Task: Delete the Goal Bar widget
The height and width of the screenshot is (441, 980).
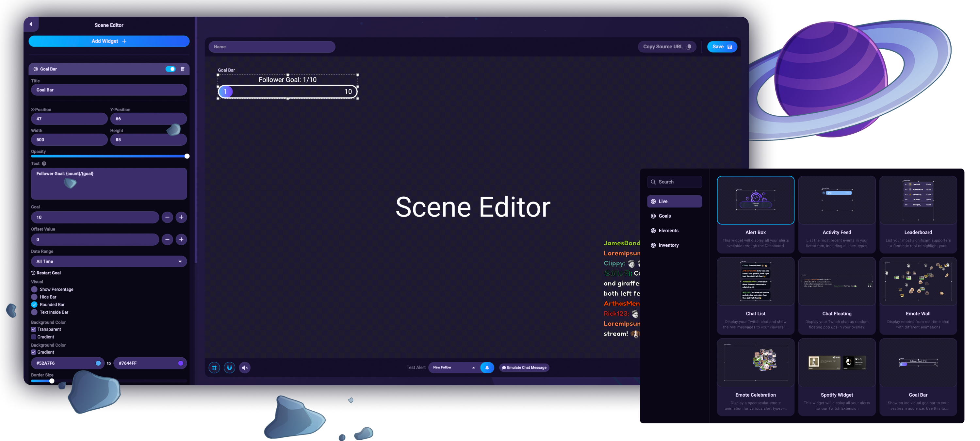Action: point(183,69)
